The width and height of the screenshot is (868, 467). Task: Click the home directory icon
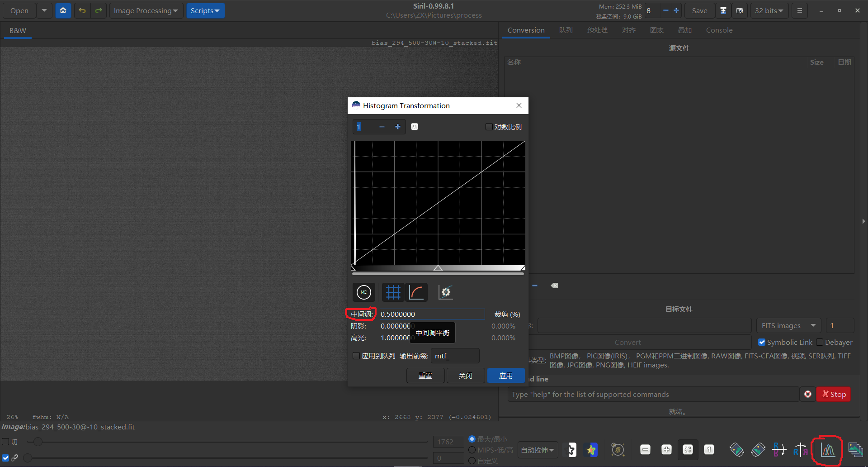click(x=63, y=10)
